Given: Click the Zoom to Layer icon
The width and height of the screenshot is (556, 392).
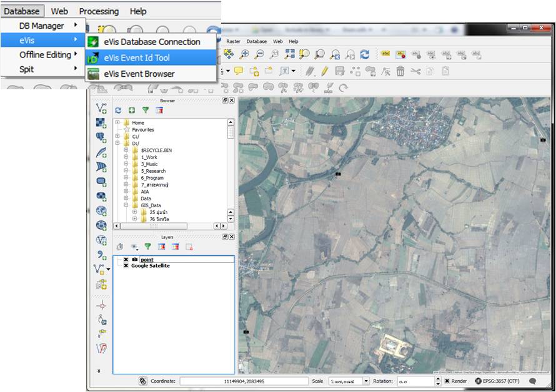Looking at the screenshot, I should 319,54.
